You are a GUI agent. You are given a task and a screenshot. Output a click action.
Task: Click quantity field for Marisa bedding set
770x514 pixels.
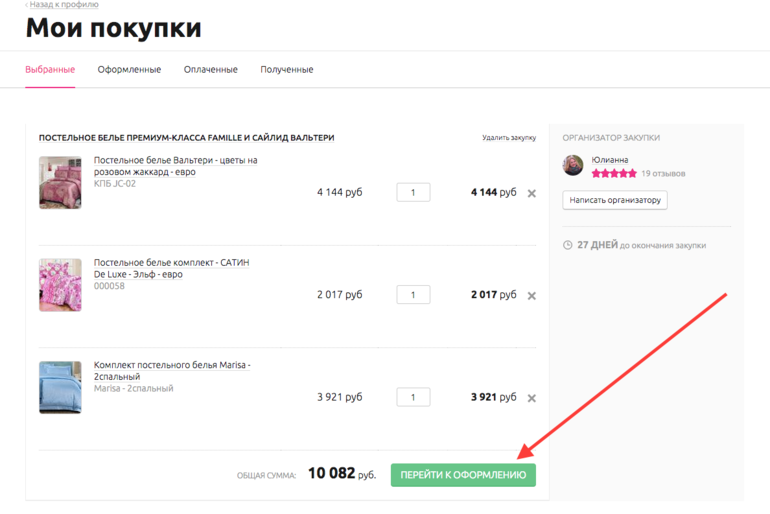[413, 397]
